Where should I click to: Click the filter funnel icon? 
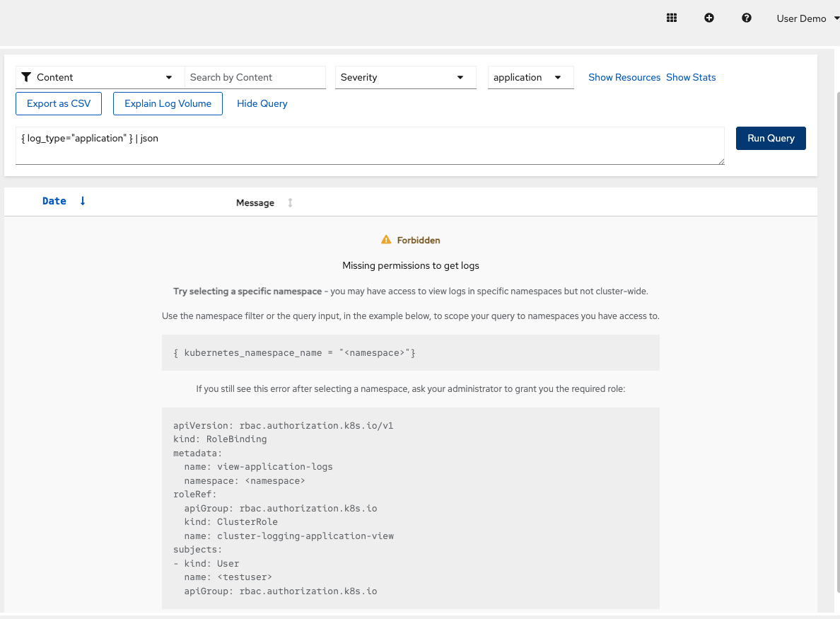coord(26,77)
